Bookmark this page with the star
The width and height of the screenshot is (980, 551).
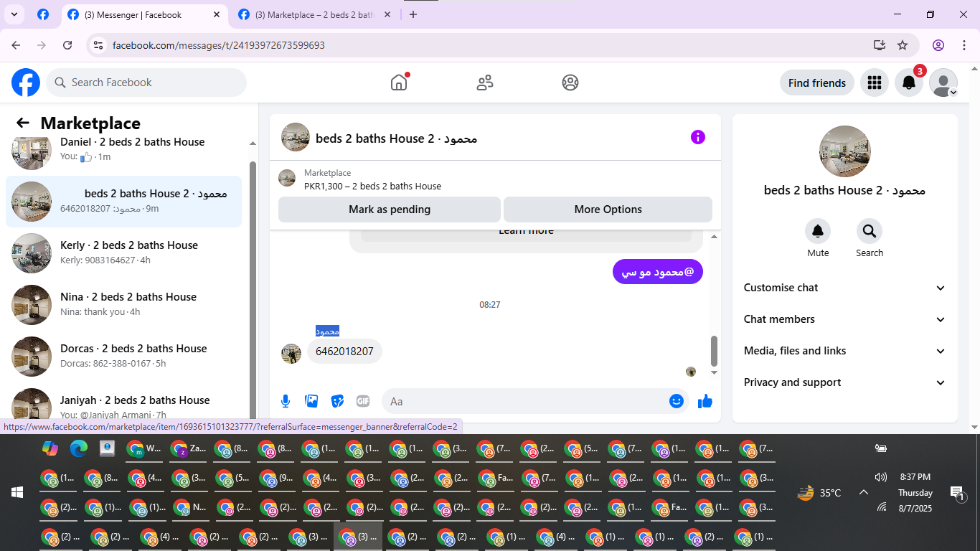[903, 45]
